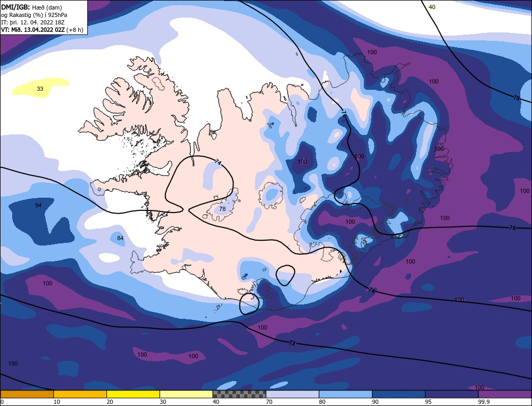Click the '30' legend tick label
The height and width of the screenshot is (406, 532).
pos(163,402)
